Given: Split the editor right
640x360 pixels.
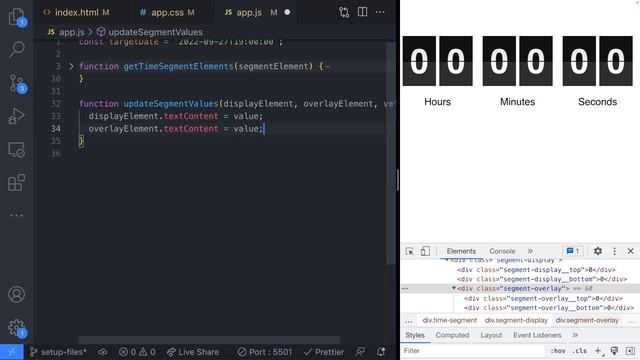Looking at the screenshot, I should point(362,12).
